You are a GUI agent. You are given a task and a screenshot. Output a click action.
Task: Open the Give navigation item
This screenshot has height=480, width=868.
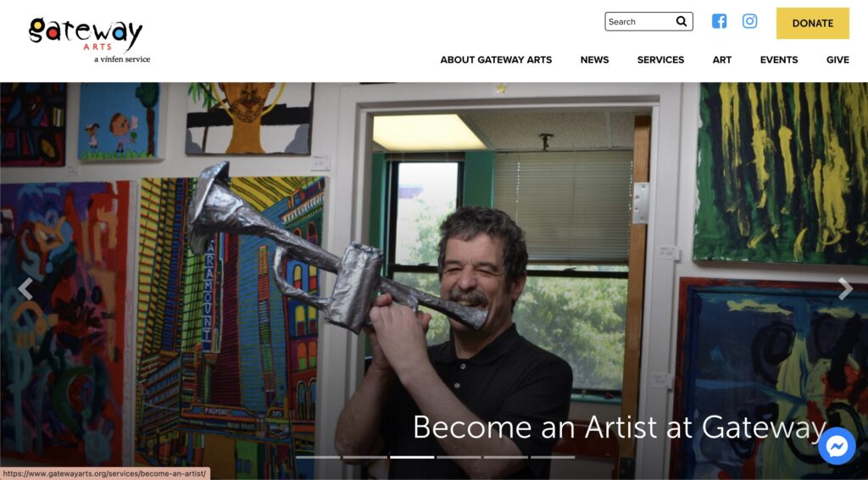click(x=837, y=60)
